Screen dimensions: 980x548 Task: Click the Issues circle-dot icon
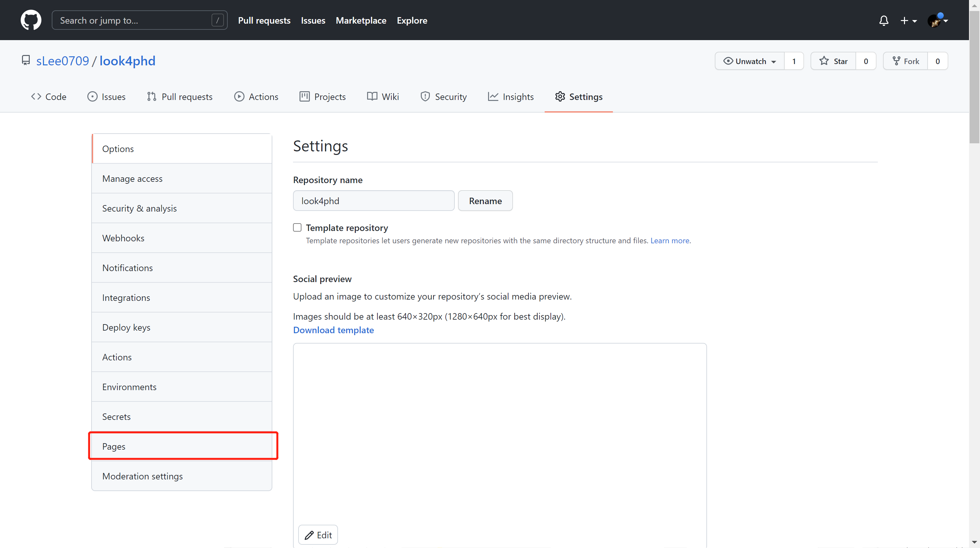pyautogui.click(x=92, y=97)
